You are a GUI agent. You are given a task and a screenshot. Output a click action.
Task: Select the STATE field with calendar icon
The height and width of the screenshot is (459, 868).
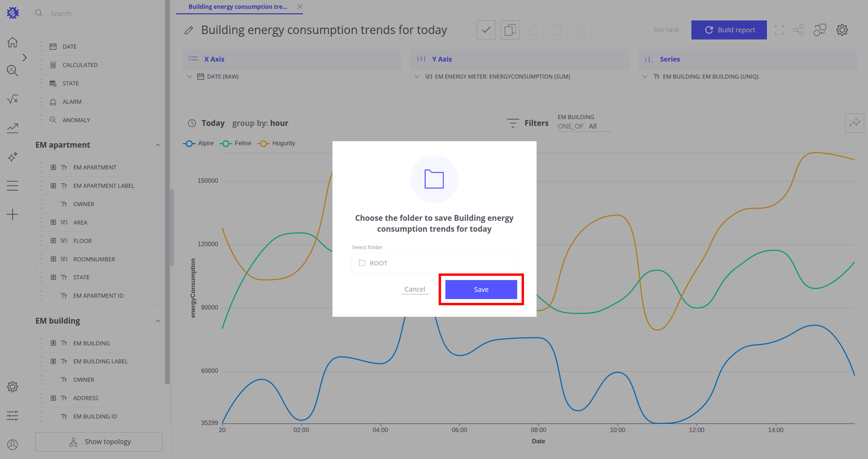pos(98,83)
